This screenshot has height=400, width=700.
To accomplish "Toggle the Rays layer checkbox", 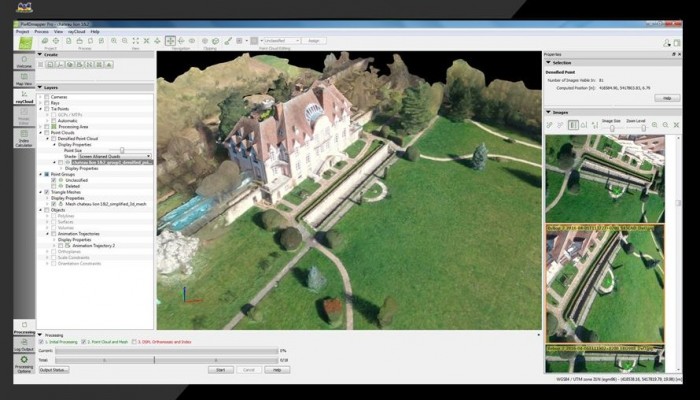I will pyautogui.click(x=46, y=103).
